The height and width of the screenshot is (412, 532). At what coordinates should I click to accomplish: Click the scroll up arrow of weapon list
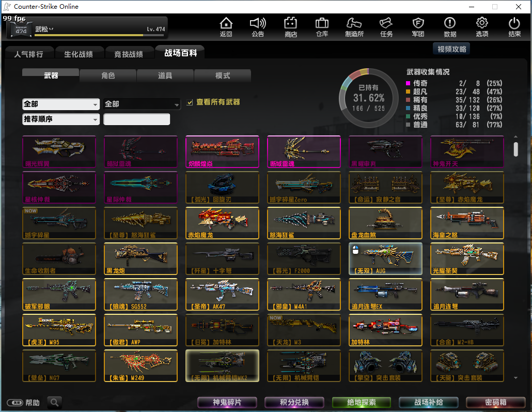[515, 136]
